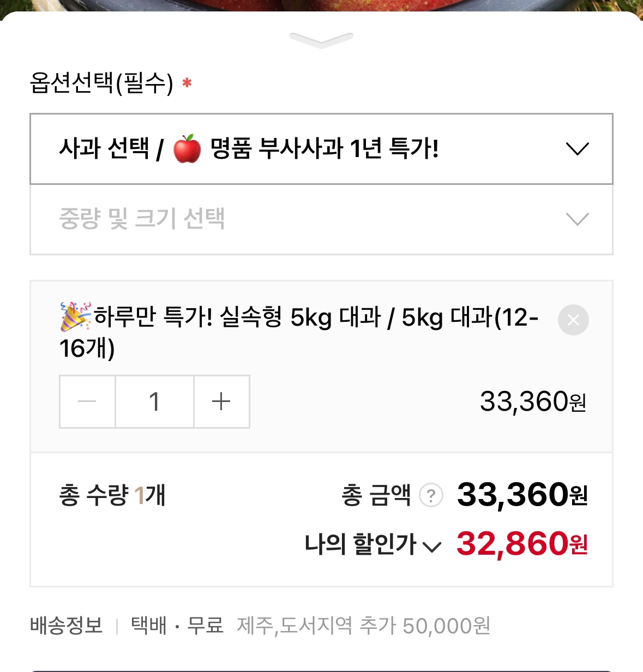Expand the 나의 할인가 details chevron
Screen dimensions: 643x672
(x=432, y=547)
